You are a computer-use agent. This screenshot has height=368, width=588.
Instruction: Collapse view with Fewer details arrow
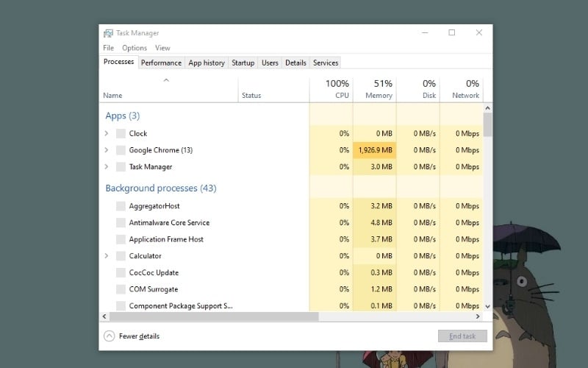click(x=109, y=336)
